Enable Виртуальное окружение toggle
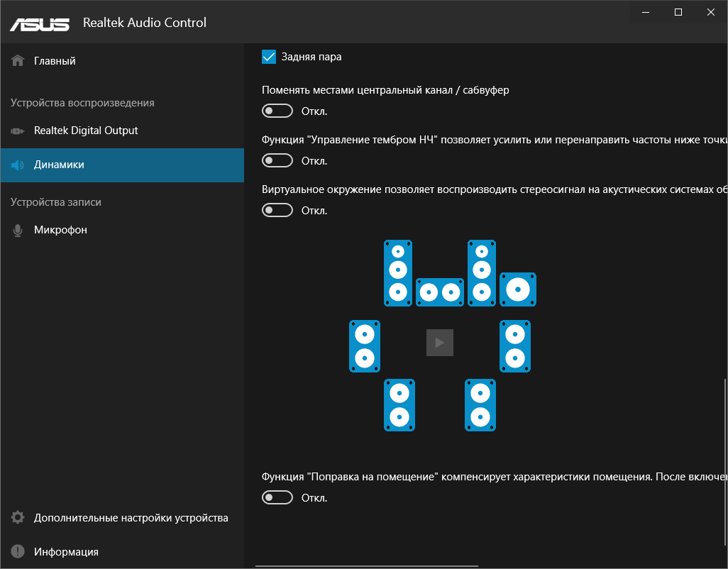The image size is (728, 569). [277, 211]
